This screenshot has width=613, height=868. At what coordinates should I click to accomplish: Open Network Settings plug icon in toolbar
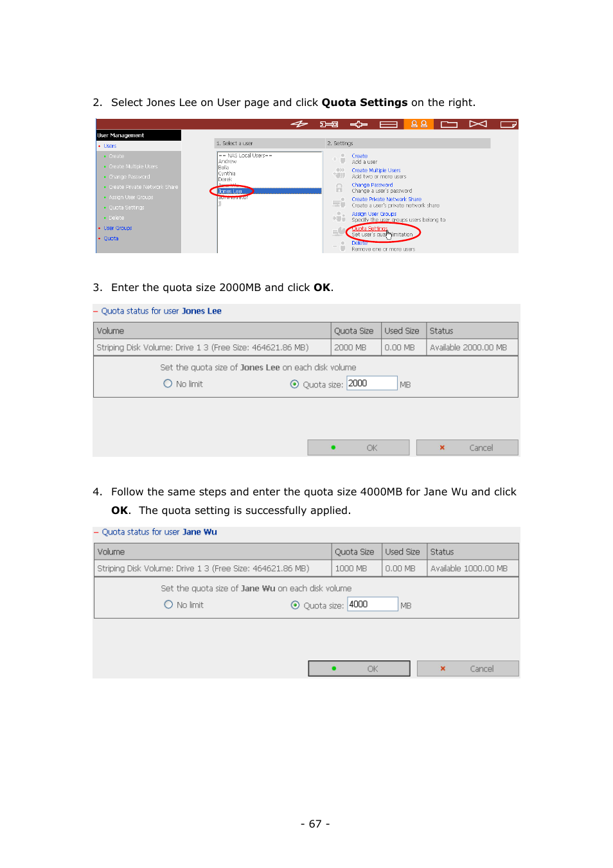pyautogui.click(x=359, y=124)
